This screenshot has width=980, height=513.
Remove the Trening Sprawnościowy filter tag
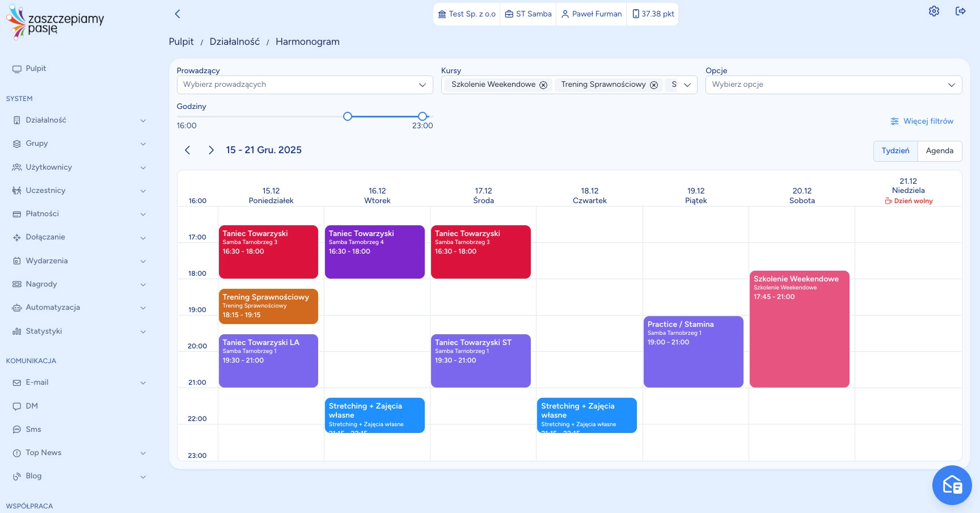pyautogui.click(x=654, y=85)
